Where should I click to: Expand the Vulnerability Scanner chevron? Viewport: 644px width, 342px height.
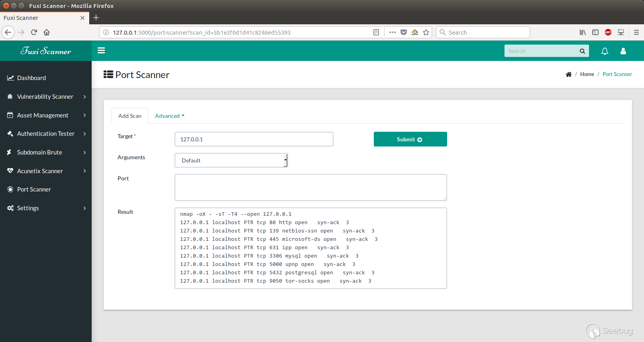point(84,97)
